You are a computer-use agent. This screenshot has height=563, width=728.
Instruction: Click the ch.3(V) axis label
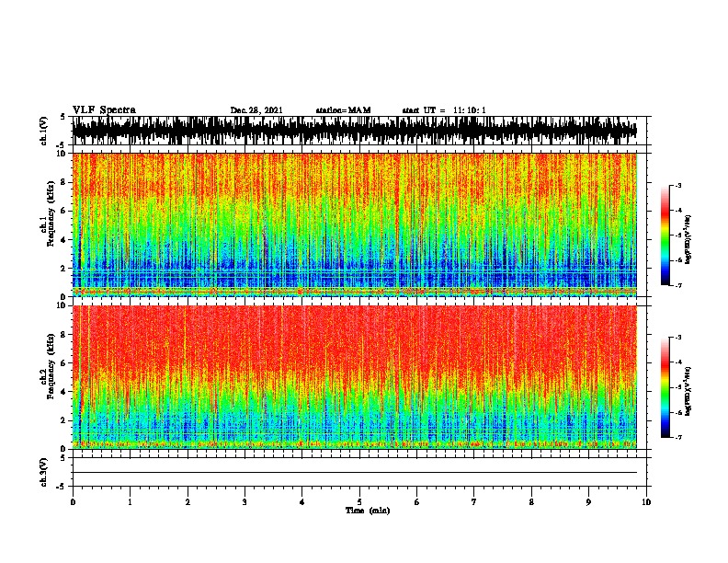tap(44, 472)
